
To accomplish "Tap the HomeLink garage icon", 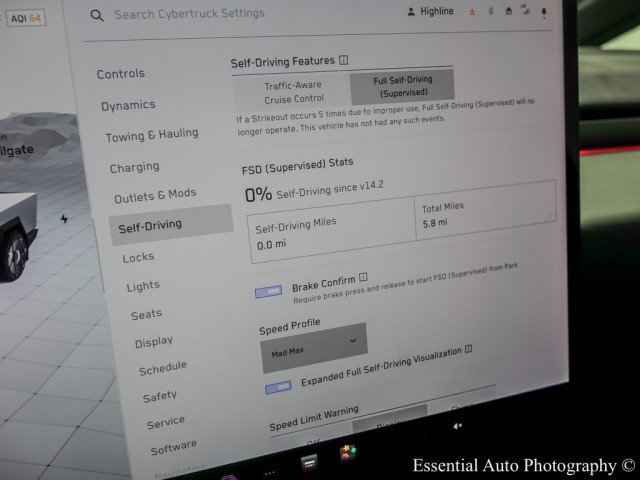I will click(509, 11).
